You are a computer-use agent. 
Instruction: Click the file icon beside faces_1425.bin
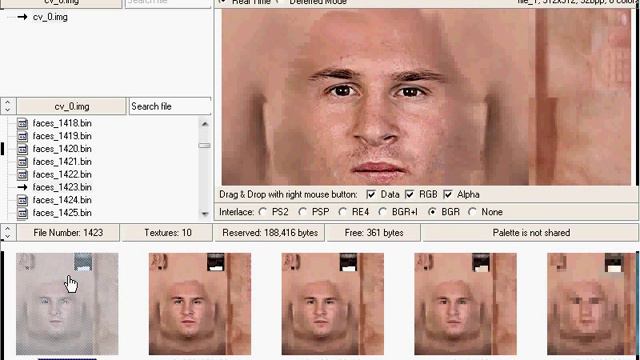pyautogui.click(x=22, y=213)
